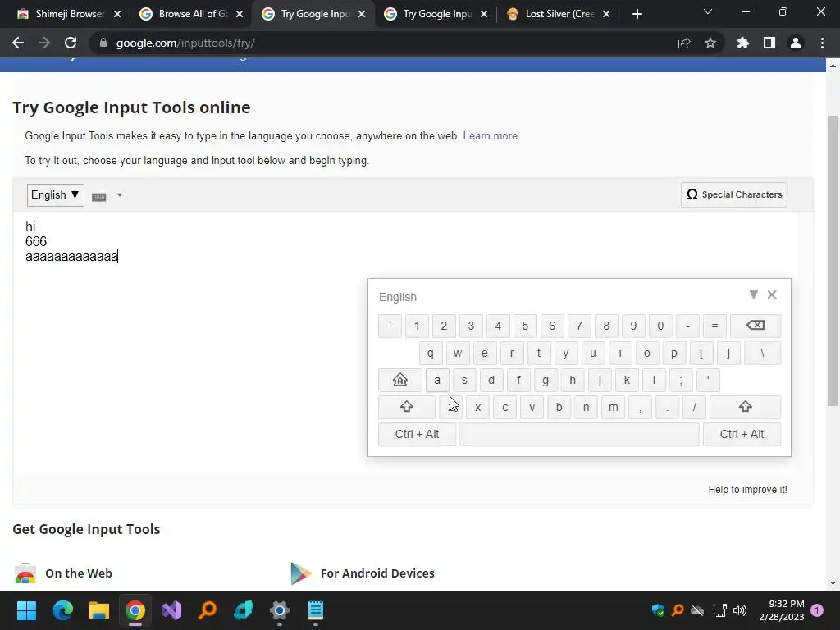This screenshot has width=840, height=630.
Task: Open the Extensions puzzle icon
Action: click(743, 43)
